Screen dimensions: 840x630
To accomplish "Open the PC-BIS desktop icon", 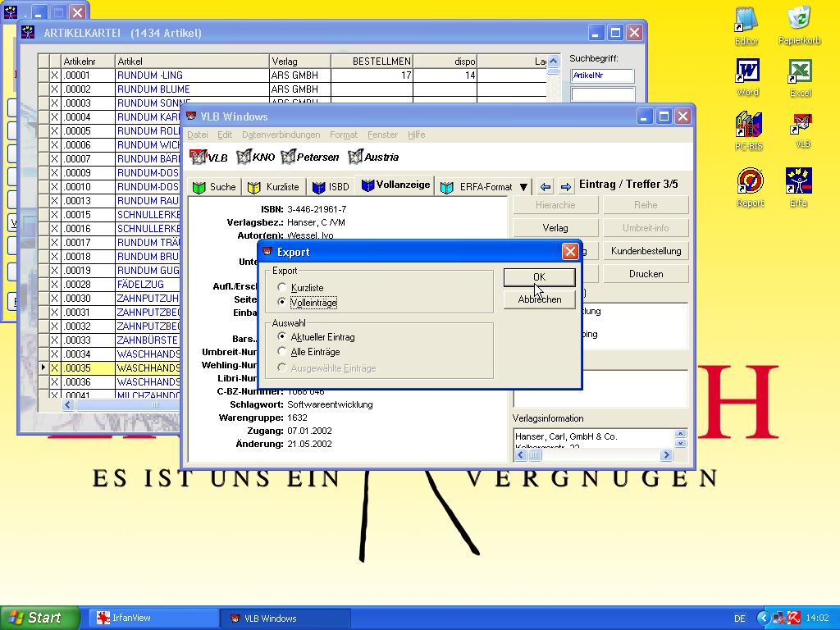I will [748, 131].
